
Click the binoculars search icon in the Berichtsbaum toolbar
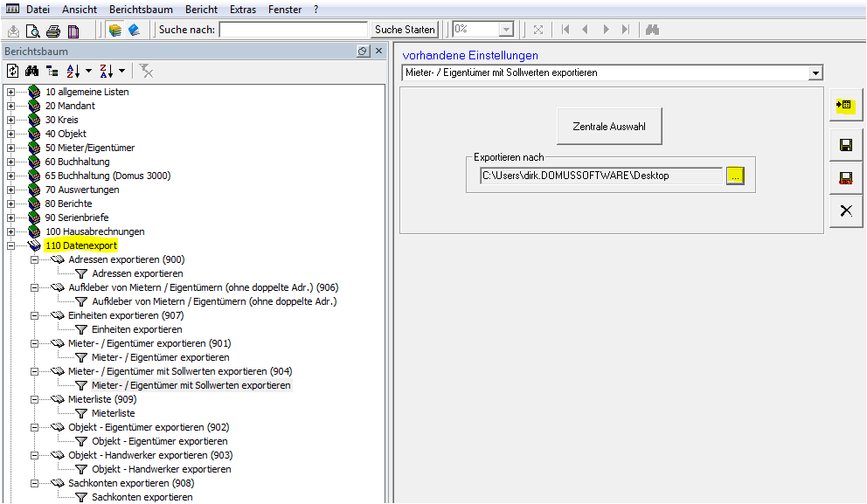(x=32, y=71)
